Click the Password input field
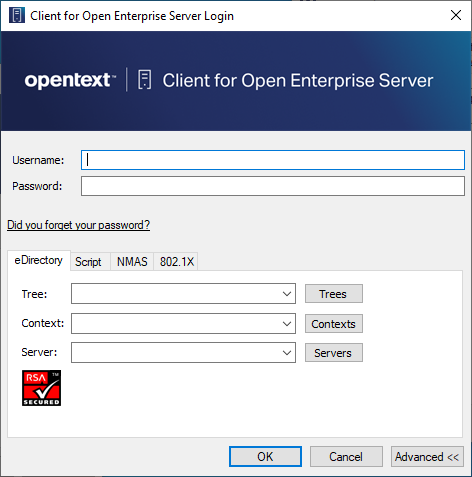472x477 pixels. click(273, 186)
